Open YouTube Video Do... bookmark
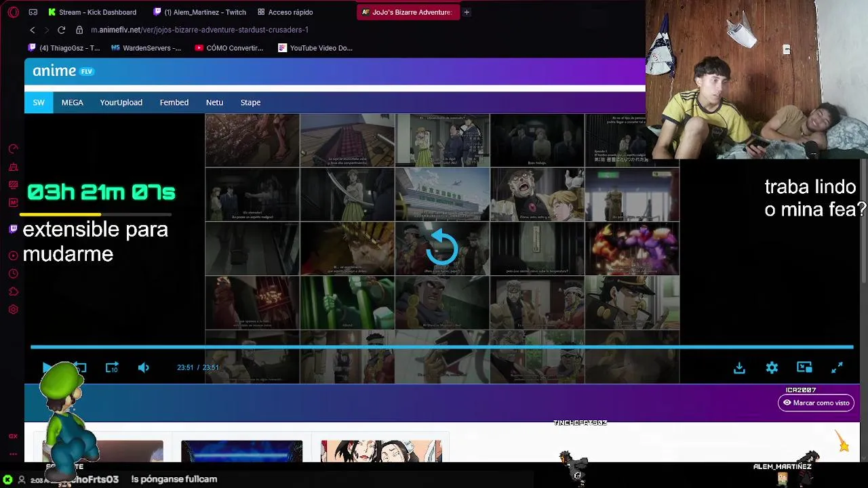The width and height of the screenshot is (868, 488). (x=315, y=48)
